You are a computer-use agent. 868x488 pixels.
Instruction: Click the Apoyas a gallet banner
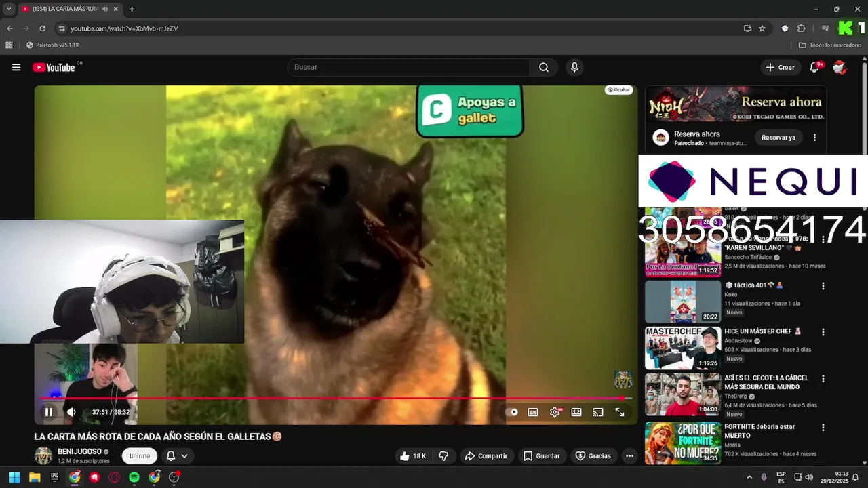[470, 110]
